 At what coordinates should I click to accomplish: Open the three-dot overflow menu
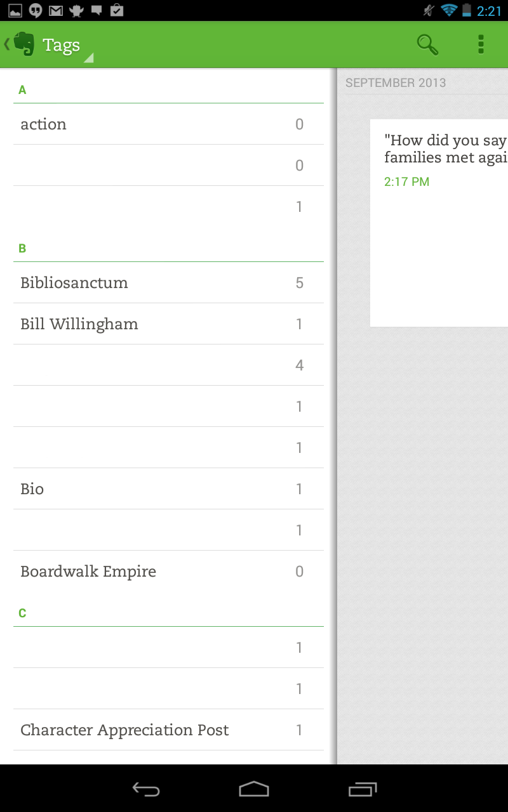tap(481, 44)
